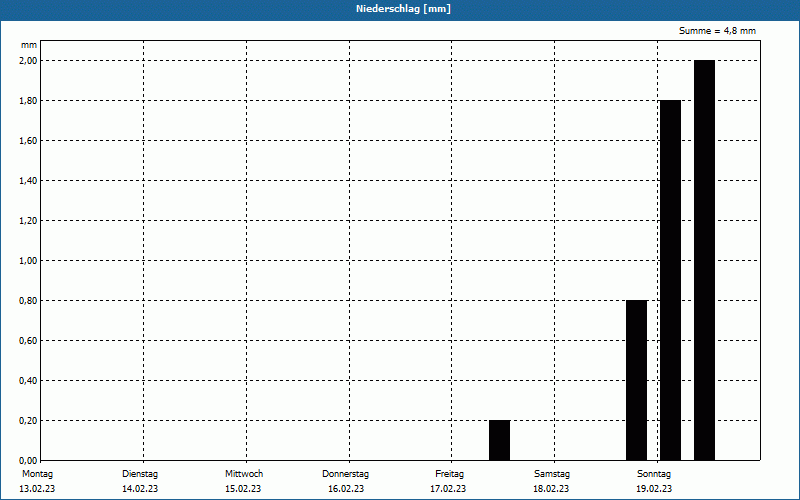Click the 0,60 y-axis value
The width and height of the screenshot is (800, 500).
click(x=28, y=341)
